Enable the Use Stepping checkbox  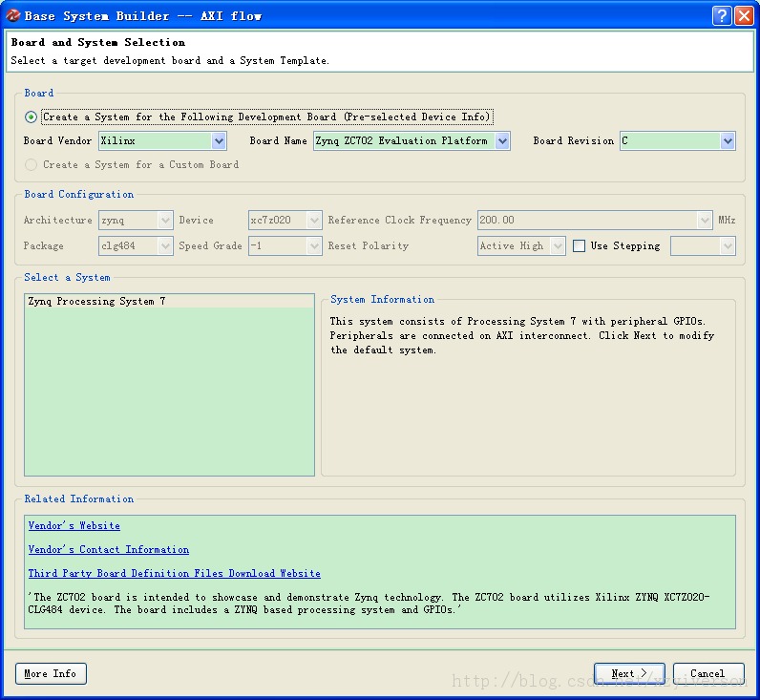[x=579, y=245]
